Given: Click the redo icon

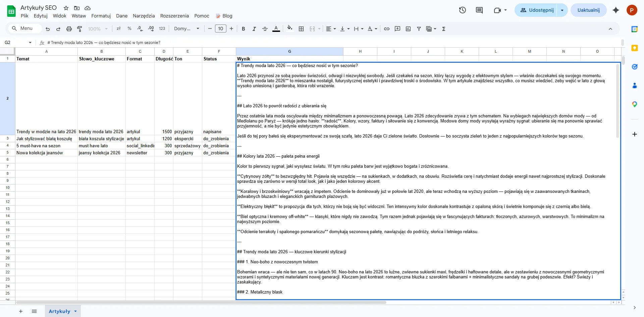Looking at the screenshot, I should tap(58, 29).
